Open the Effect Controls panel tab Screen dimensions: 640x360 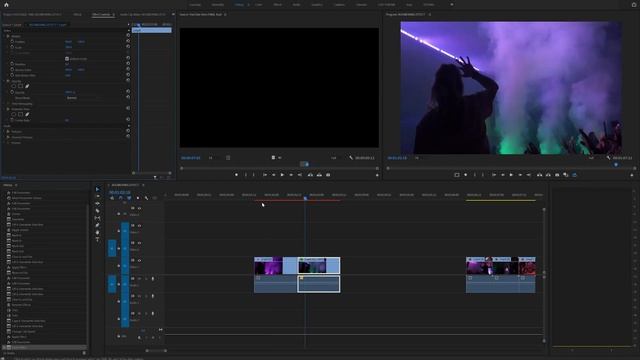pyautogui.click(x=101, y=14)
